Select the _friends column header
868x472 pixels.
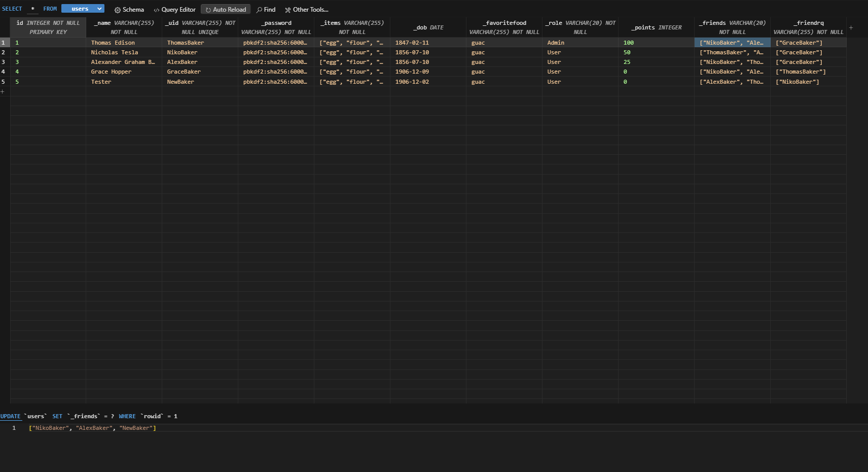pos(733,27)
